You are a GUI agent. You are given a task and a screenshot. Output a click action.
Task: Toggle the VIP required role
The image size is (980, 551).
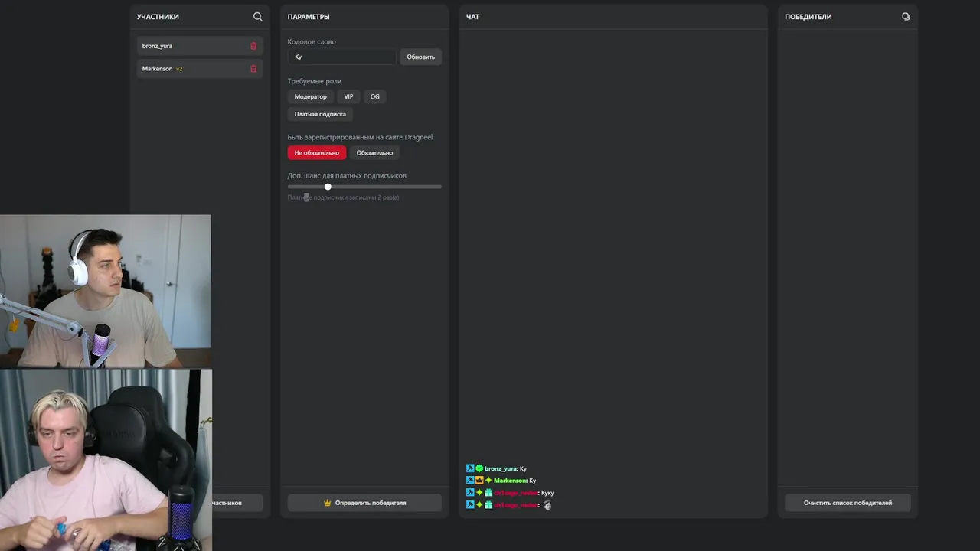point(348,96)
